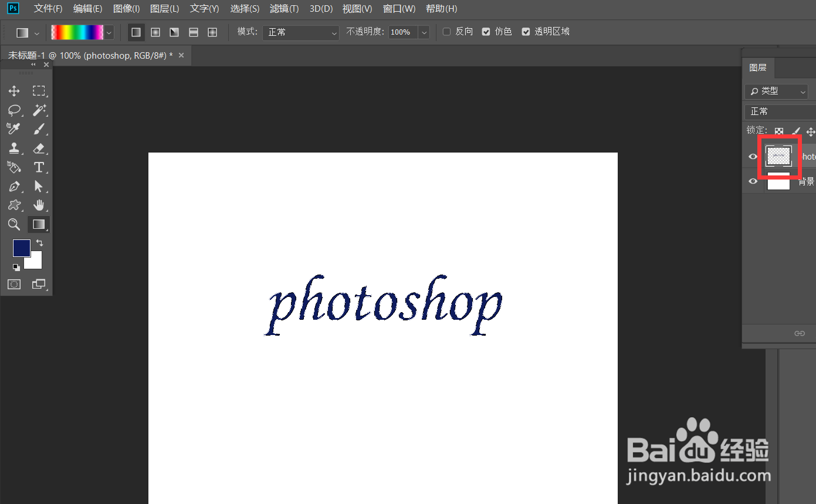This screenshot has width=816, height=504.
Task: Open the 类型 layer filter dropdown
Action: tap(777, 92)
